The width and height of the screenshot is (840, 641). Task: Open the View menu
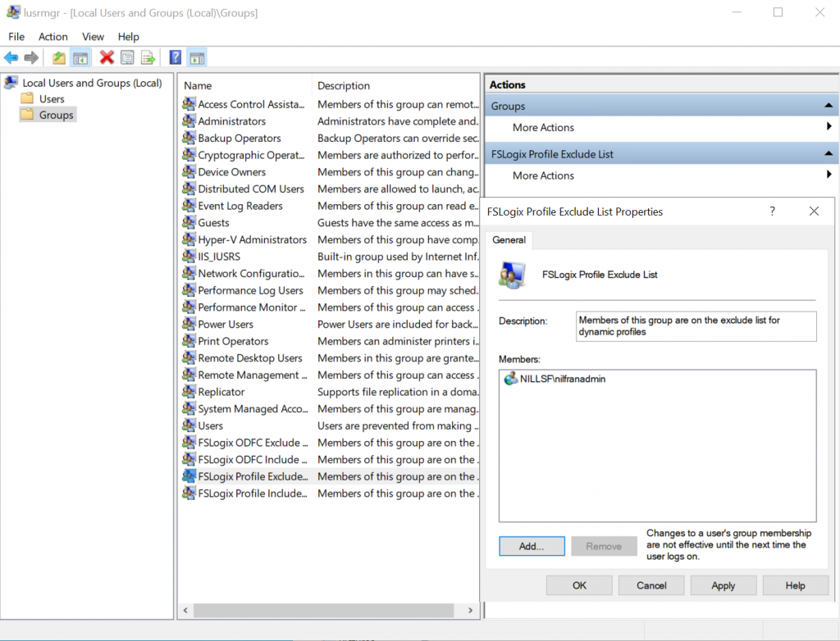[x=93, y=36]
